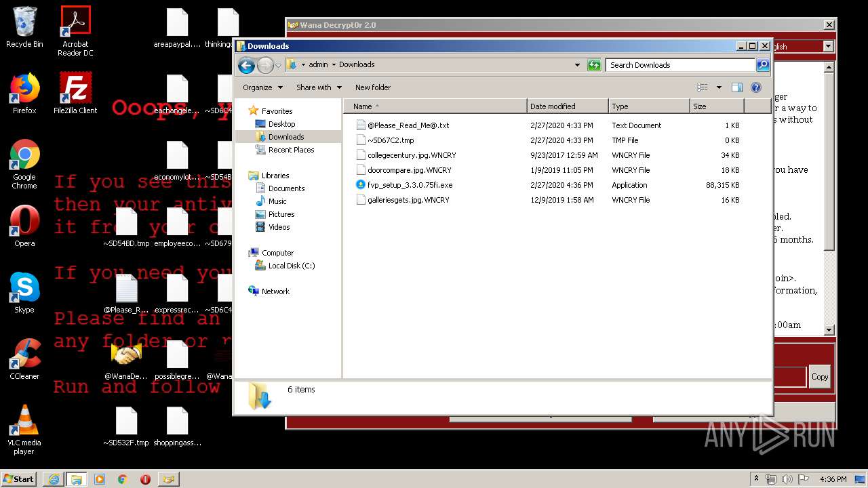Show hidden tray icons arrow
Image resolution: width=868 pixels, height=488 pixels.
756,479
